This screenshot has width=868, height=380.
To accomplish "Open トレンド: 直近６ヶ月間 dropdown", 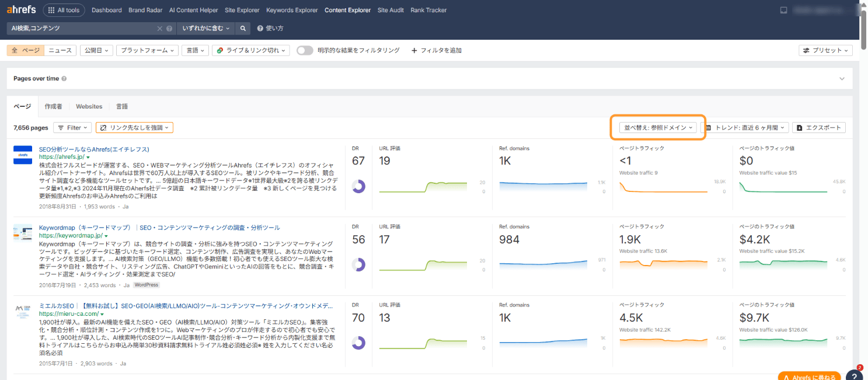I will pos(745,127).
